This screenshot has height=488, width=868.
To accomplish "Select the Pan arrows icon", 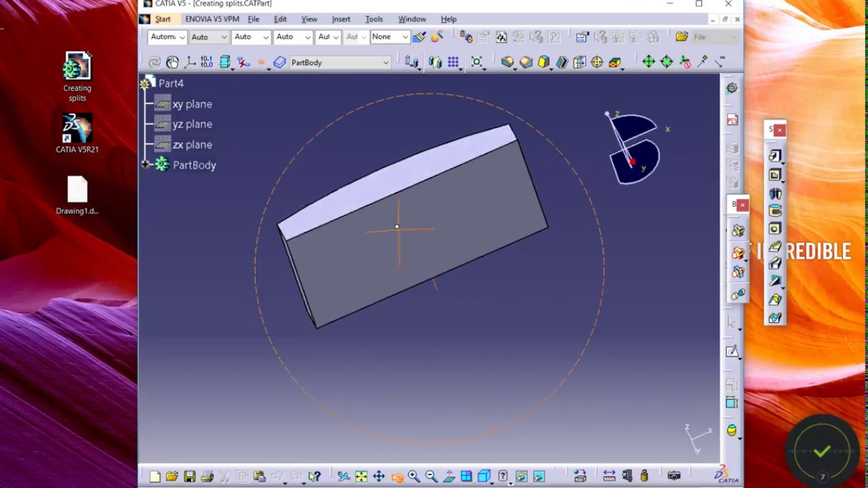I will [x=378, y=476].
